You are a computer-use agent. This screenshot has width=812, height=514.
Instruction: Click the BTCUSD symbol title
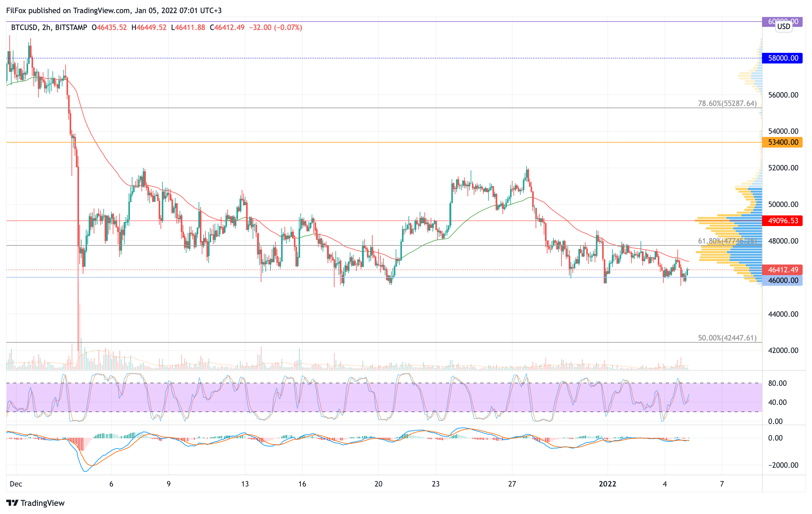pos(24,27)
